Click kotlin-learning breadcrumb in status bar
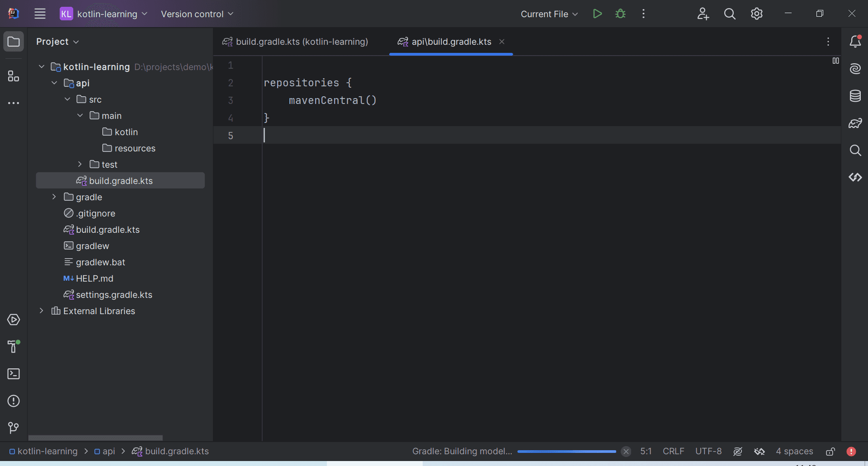868x466 pixels. (x=43, y=451)
